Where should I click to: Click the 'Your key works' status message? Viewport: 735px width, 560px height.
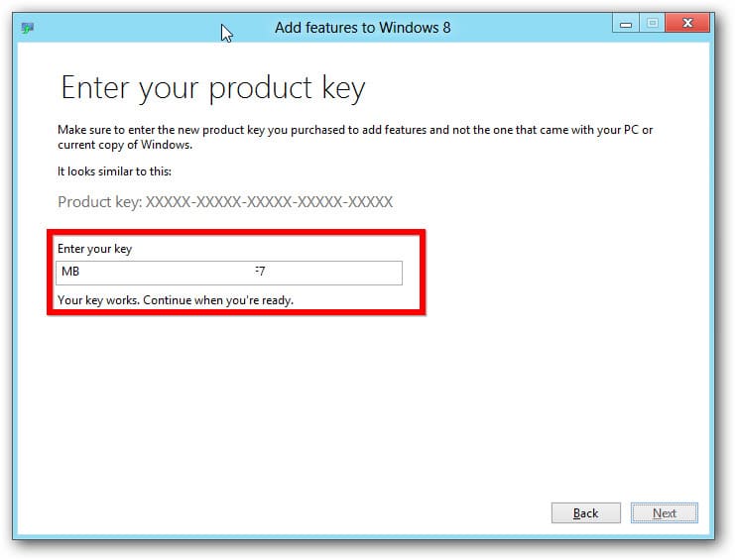pos(176,299)
